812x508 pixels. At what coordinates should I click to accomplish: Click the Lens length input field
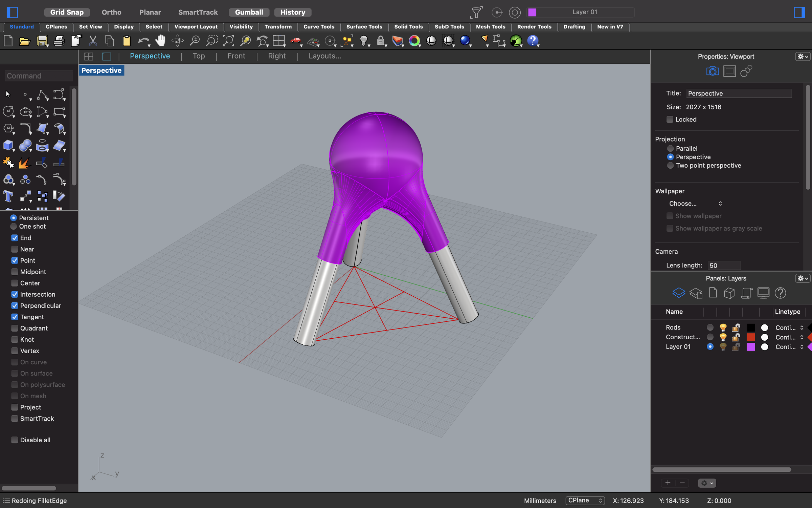(x=724, y=265)
